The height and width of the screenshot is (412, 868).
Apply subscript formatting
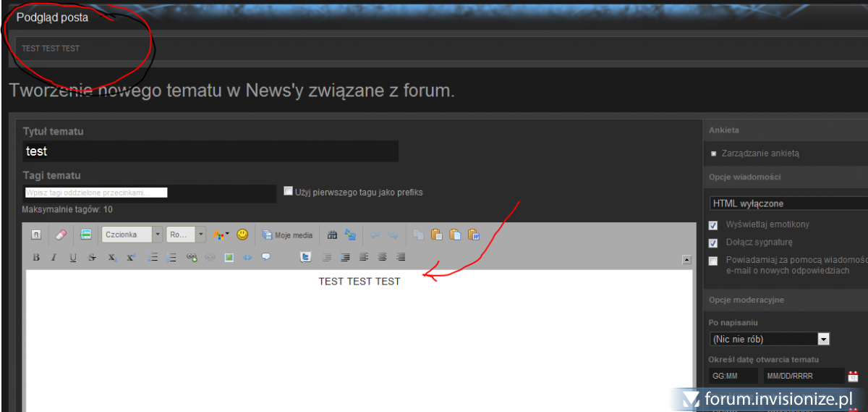(x=112, y=257)
